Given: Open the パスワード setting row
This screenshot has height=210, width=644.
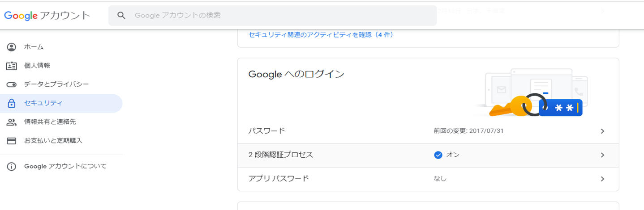Looking at the screenshot, I should point(267,131).
